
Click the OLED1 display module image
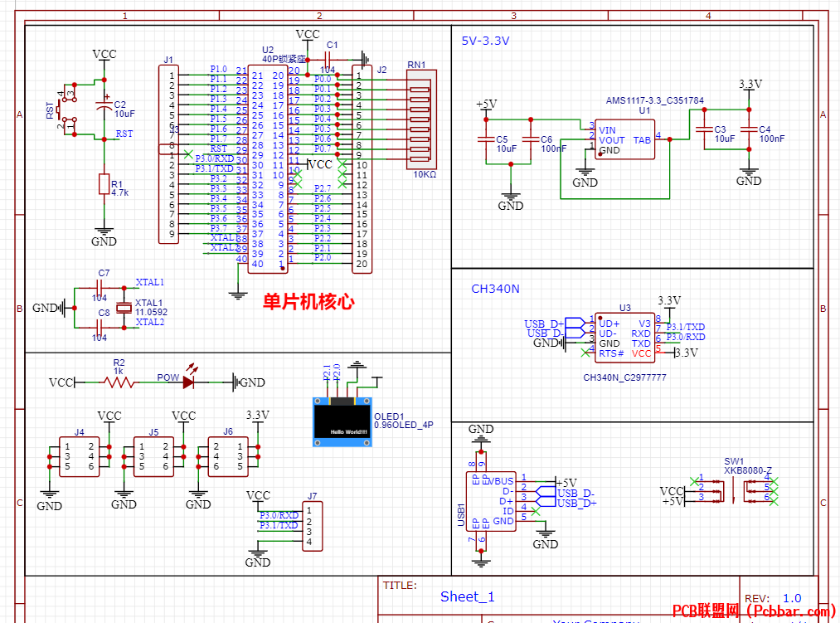click(x=342, y=422)
